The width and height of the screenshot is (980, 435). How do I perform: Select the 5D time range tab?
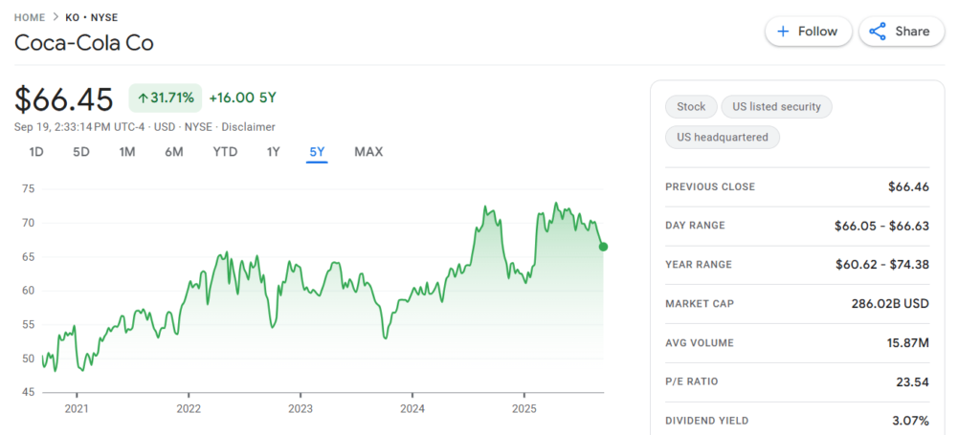pyautogui.click(x=81, y=152)
